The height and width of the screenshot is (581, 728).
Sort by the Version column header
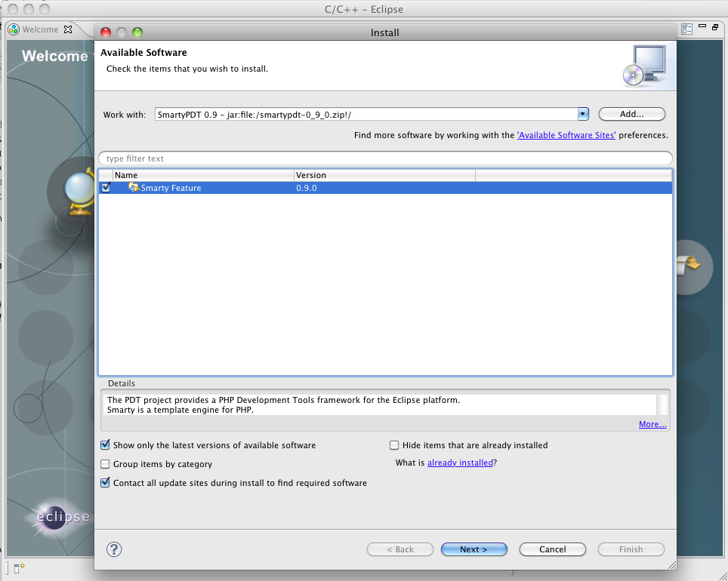tap(384, 175)
